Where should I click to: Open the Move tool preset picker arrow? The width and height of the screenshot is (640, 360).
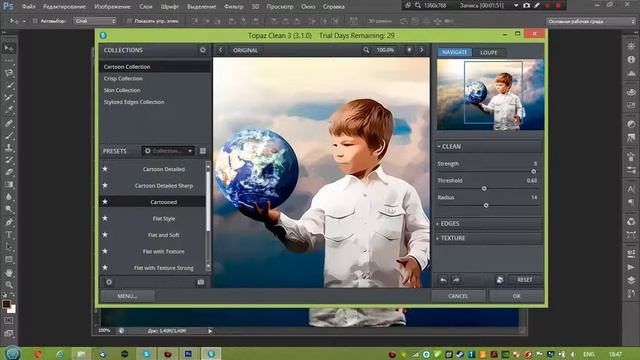click(x=24, y=21)
